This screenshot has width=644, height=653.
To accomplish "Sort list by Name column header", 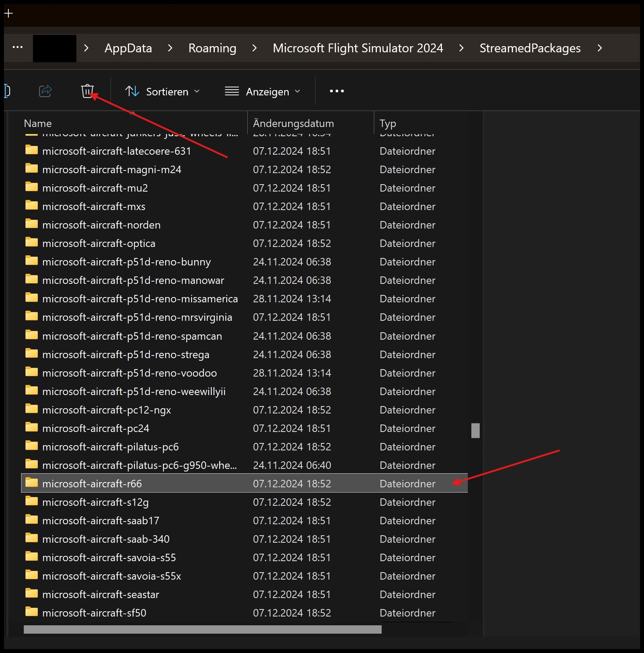I will tap(38, 123).
